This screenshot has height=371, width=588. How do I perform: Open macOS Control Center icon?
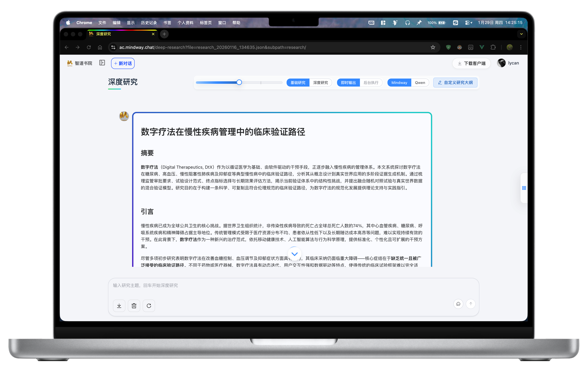[468, 23]
